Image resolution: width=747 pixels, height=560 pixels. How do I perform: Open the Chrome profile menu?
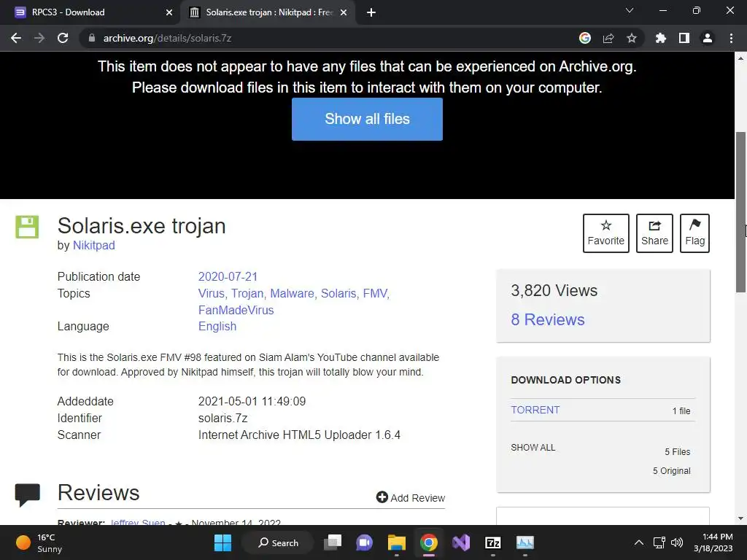(708, 38)
